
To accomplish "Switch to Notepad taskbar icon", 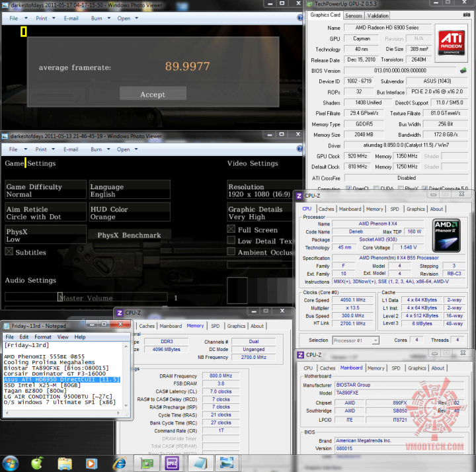I will pyautogui.click(x=200, y=463).
